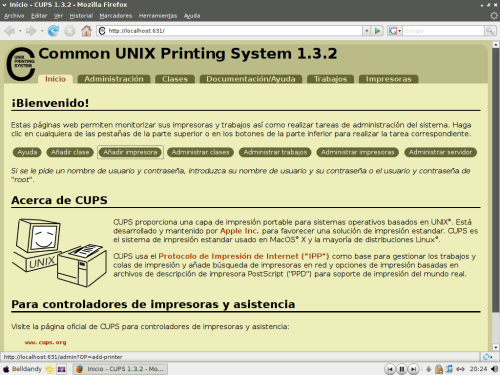Open the Historial menu
Screen dimensions: 500x375
click(81, 16)
